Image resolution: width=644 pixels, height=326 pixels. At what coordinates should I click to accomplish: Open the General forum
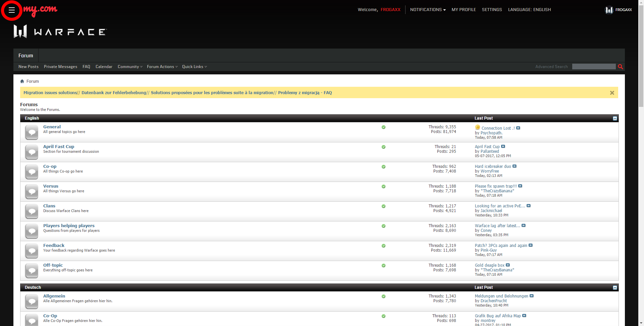point(52,127)
